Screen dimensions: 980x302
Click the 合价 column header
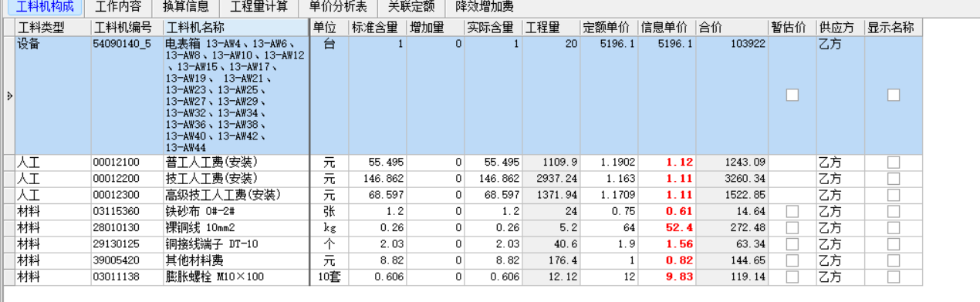pos(732,28)
